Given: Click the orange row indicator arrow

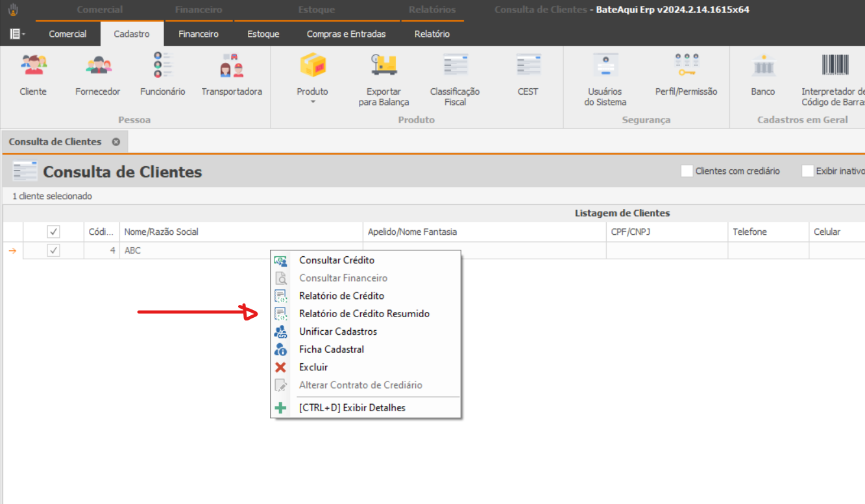Looking at the screenshot, I should point(12,250).
